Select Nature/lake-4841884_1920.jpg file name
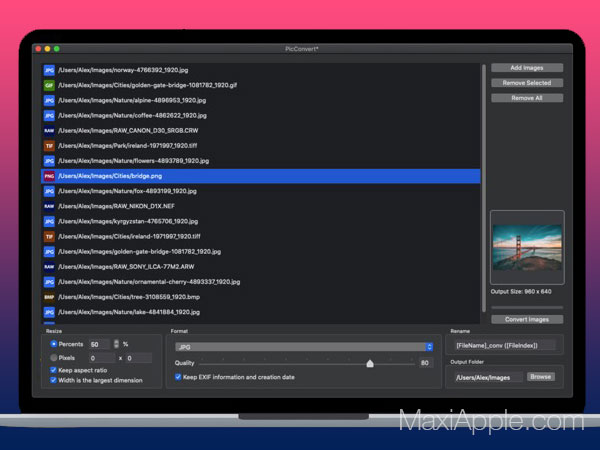 tap(129, 312)
